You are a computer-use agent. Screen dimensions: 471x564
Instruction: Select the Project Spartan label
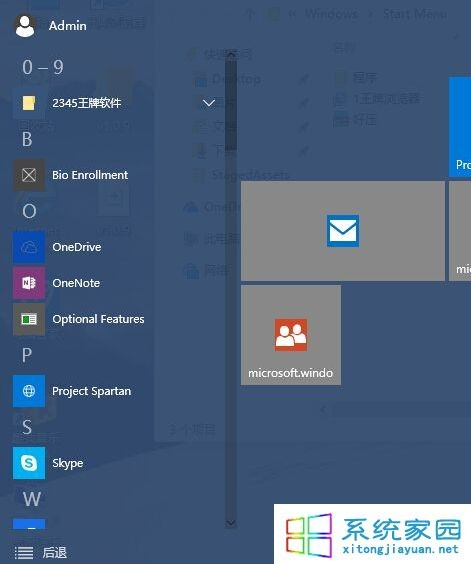[x=91, y=391]
